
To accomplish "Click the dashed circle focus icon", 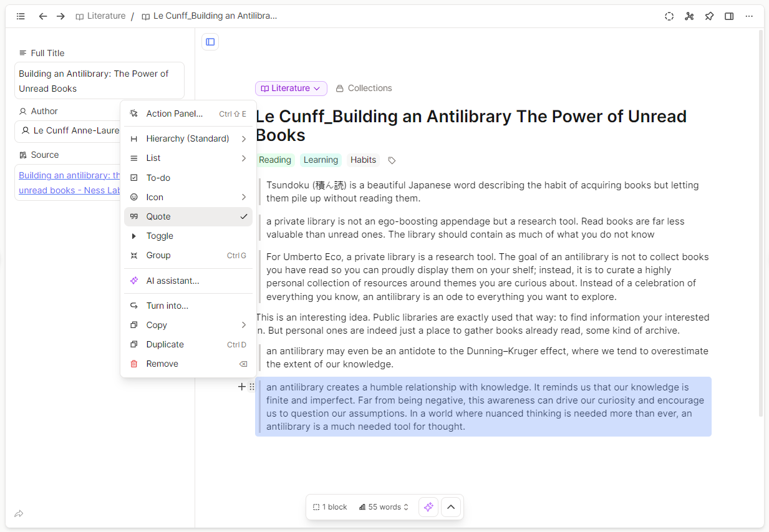I will pyautogui.click(x=669, y=16).
